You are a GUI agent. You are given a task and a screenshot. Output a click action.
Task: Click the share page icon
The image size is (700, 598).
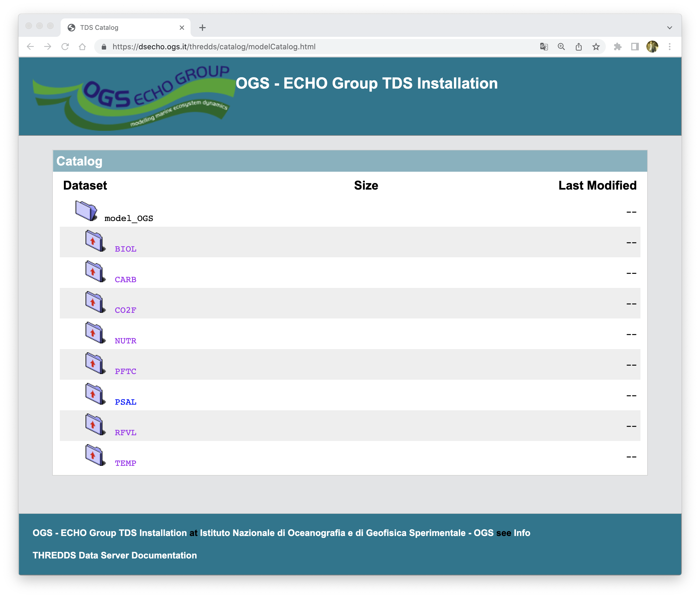click(579, 47)
